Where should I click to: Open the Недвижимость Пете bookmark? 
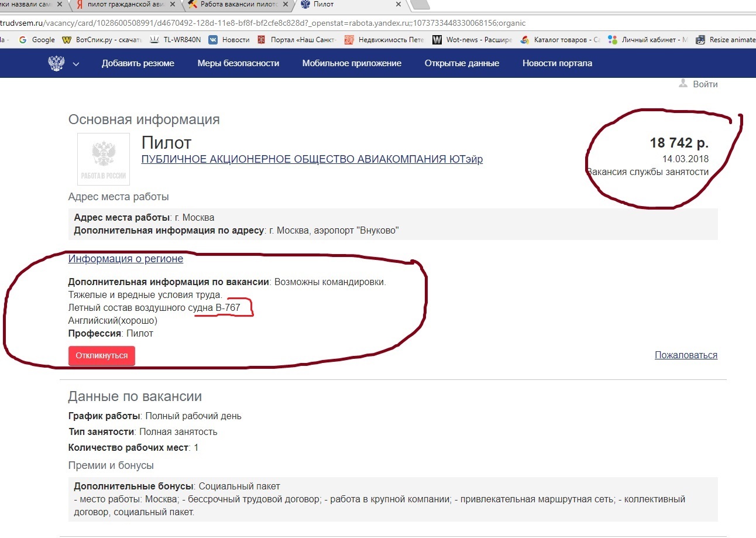coord(385,40)
